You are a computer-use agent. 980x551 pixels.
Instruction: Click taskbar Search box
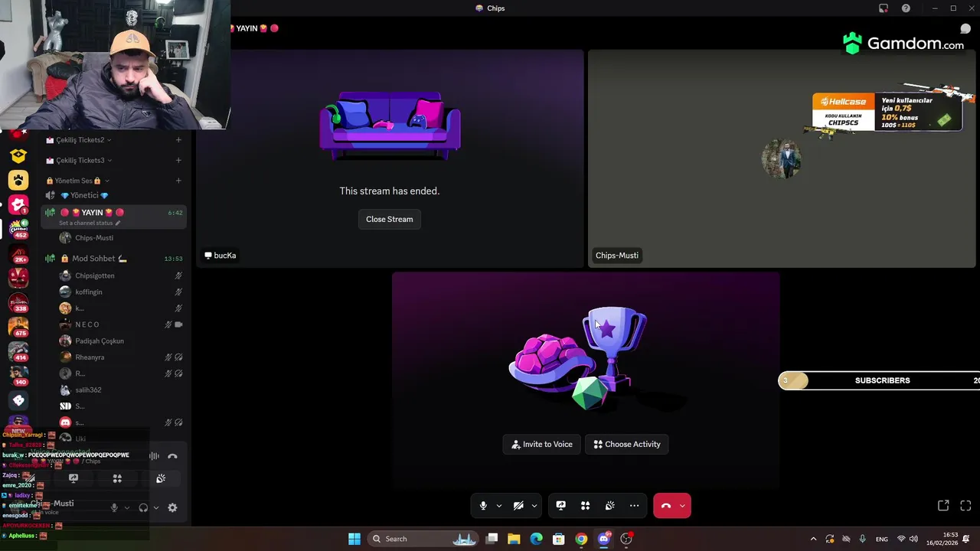tap(423, 539)
